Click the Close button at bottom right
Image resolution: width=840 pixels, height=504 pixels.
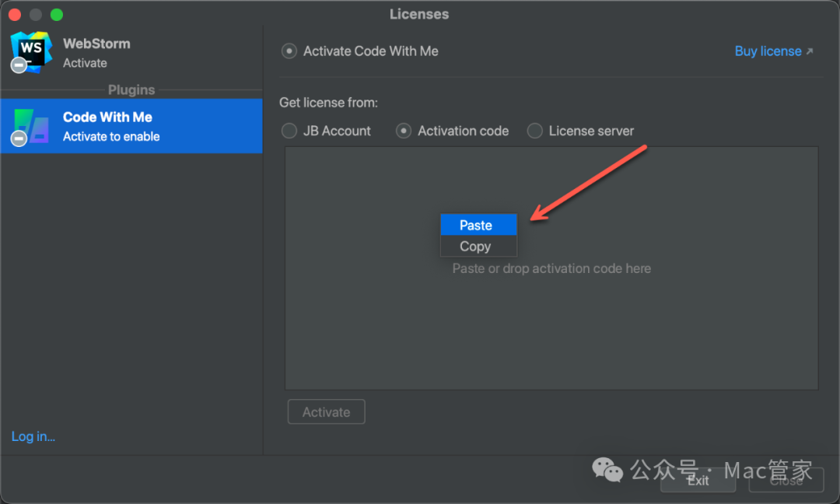click(x=786, y=480)
